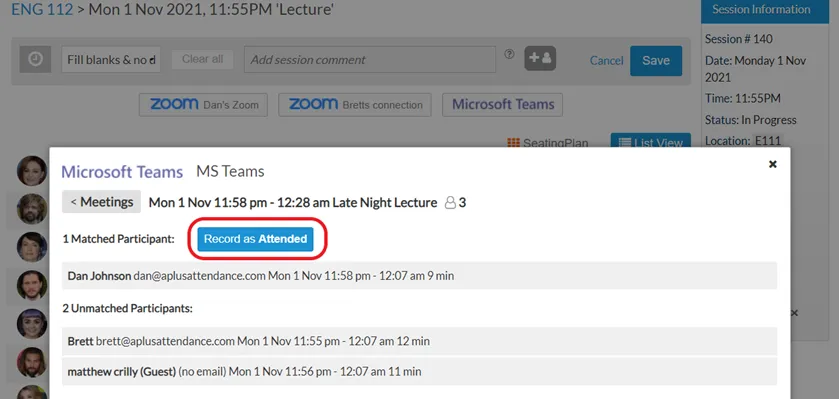
Task: Open Bretts connection Zoom button
Action: pyautogui.click(x=355, y=104)
